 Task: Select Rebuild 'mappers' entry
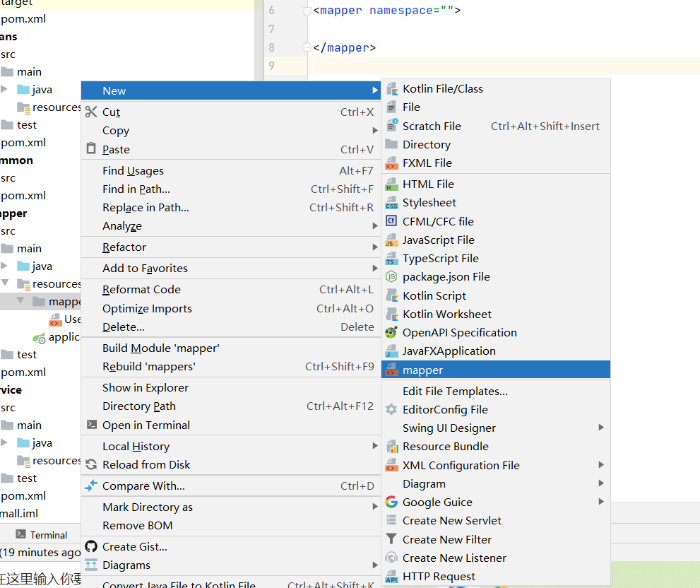tap(231, 367)
